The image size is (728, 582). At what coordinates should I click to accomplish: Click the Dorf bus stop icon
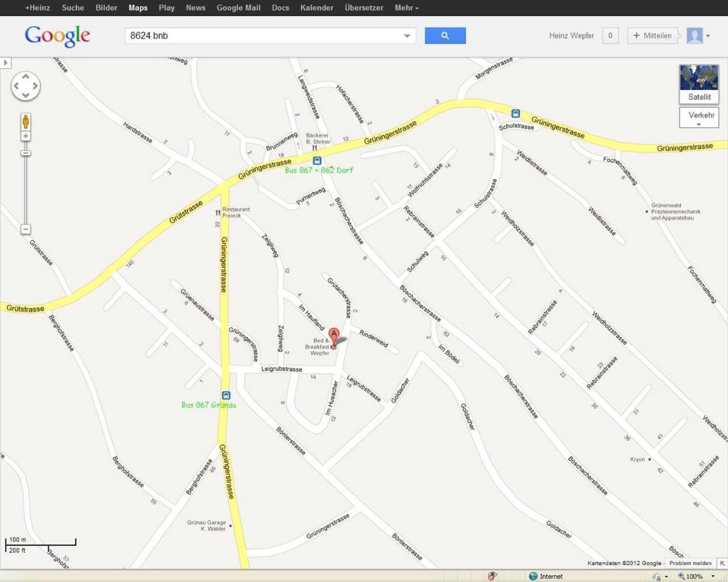(317, 161)
